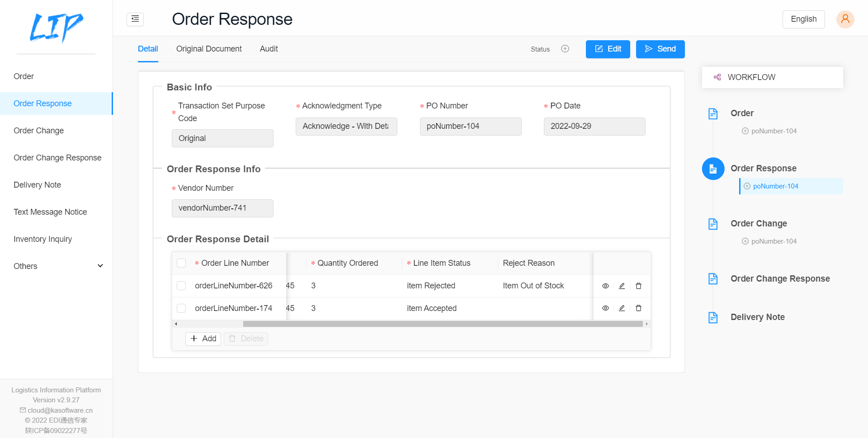Viewport: 868px width, 438px height.
Task: Select all rows with the header checkbox
Action: click(x=181, y=263)
